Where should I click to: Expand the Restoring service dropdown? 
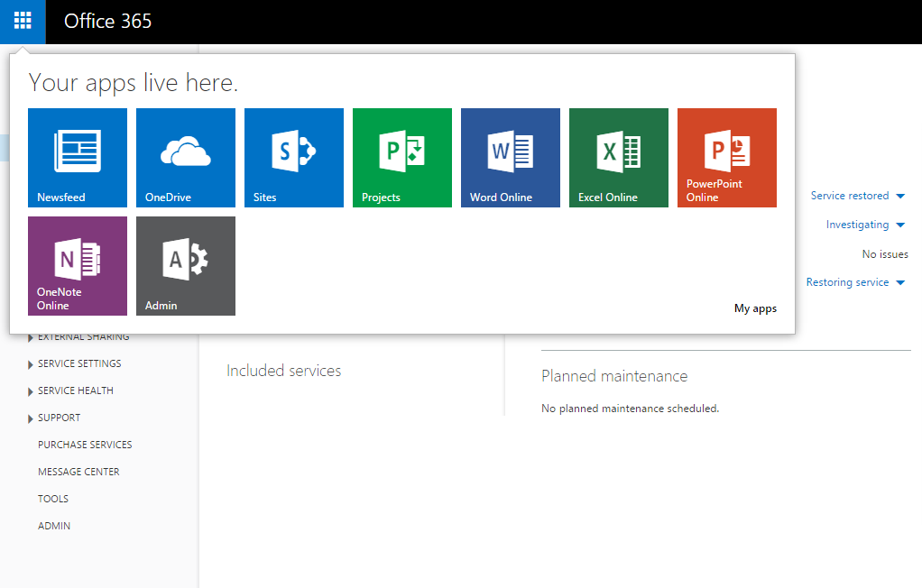pyautogui.click(x=855, y=281)
